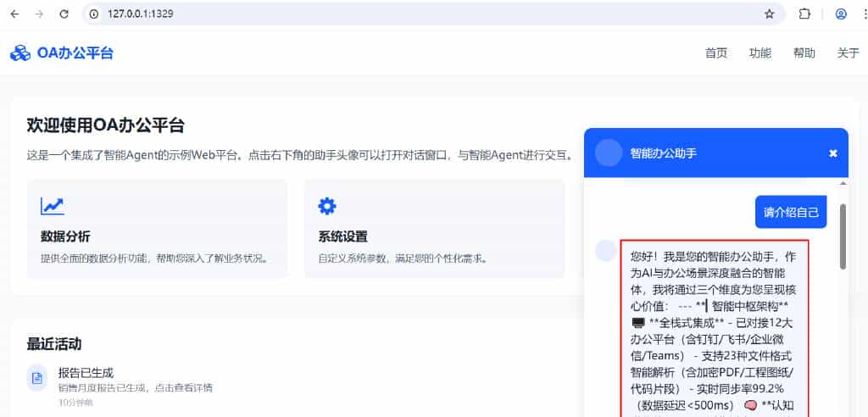Click the 数据分析 line chart icon
The height and width of the screenshot is (417, 868).
coord(53,206)
